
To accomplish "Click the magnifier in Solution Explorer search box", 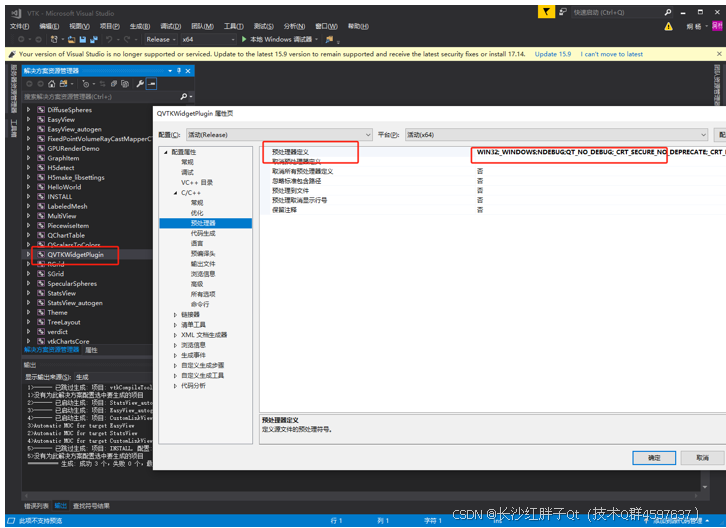I will click(x=184, y=96).
